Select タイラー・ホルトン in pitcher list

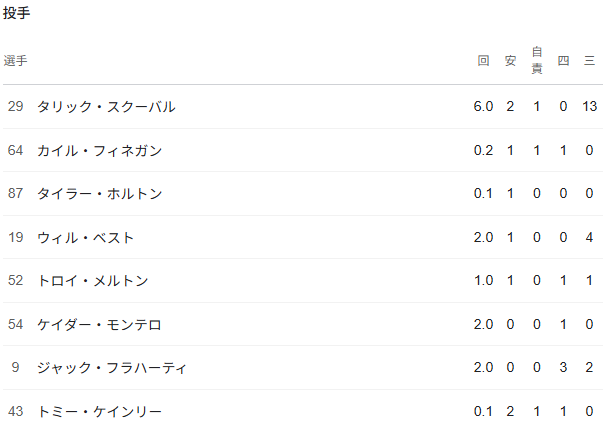tap(99, 194)
